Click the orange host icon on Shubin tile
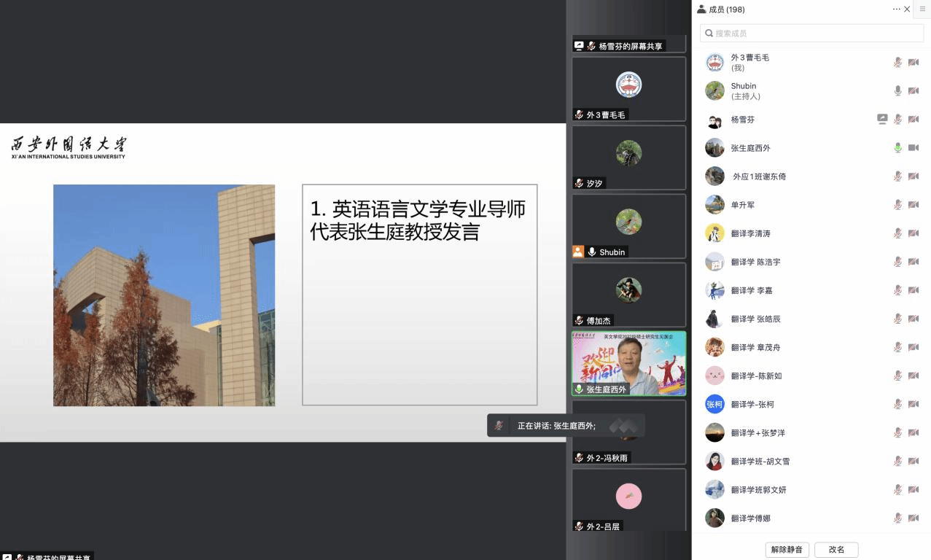Screen dimensions: 931x560 tap(578, 252)
